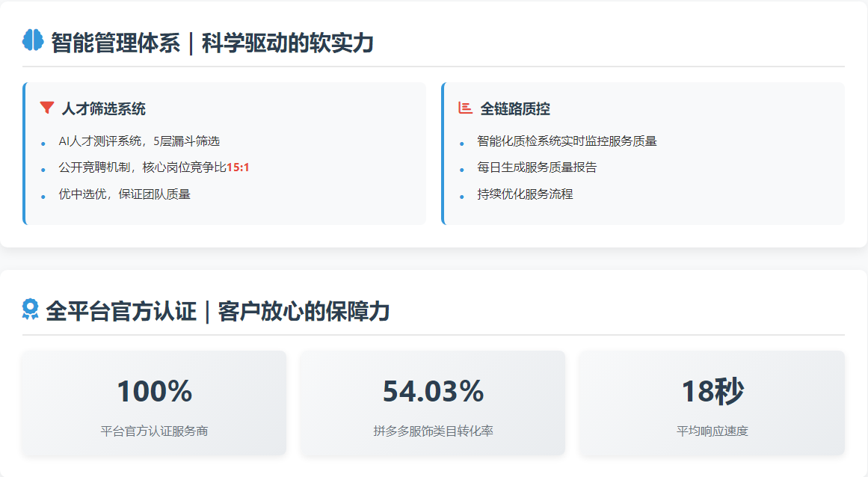Click the 持续优化服务流程 bullet item
This screenshot has height=477, width=868.
click(525, 194)
